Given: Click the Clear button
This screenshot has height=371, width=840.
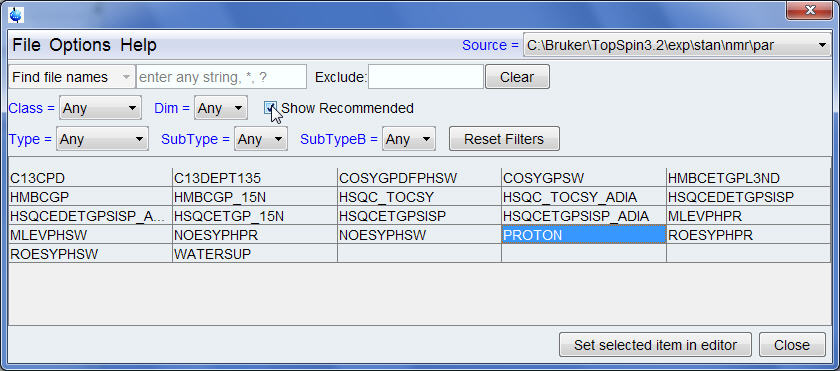Looking at the screenshot, I should coord(517,77).
